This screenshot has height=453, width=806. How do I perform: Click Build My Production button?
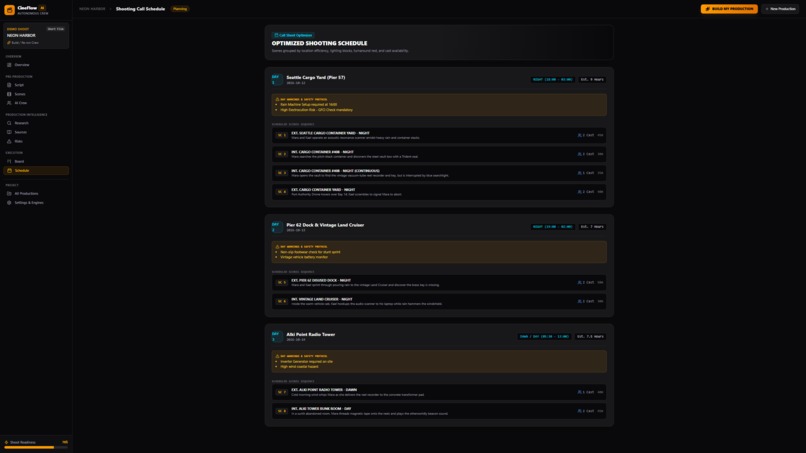[x=729, y=9]
